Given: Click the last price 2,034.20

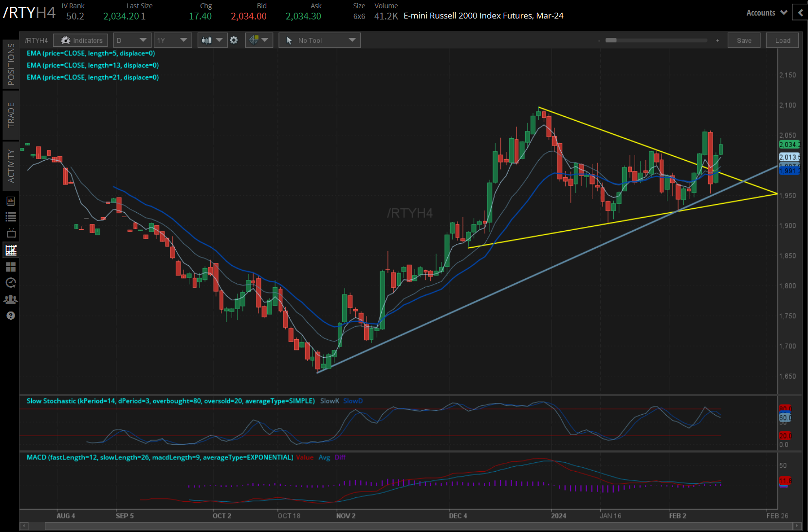Looking at the screenshot, I should click(x=121, y=16).
